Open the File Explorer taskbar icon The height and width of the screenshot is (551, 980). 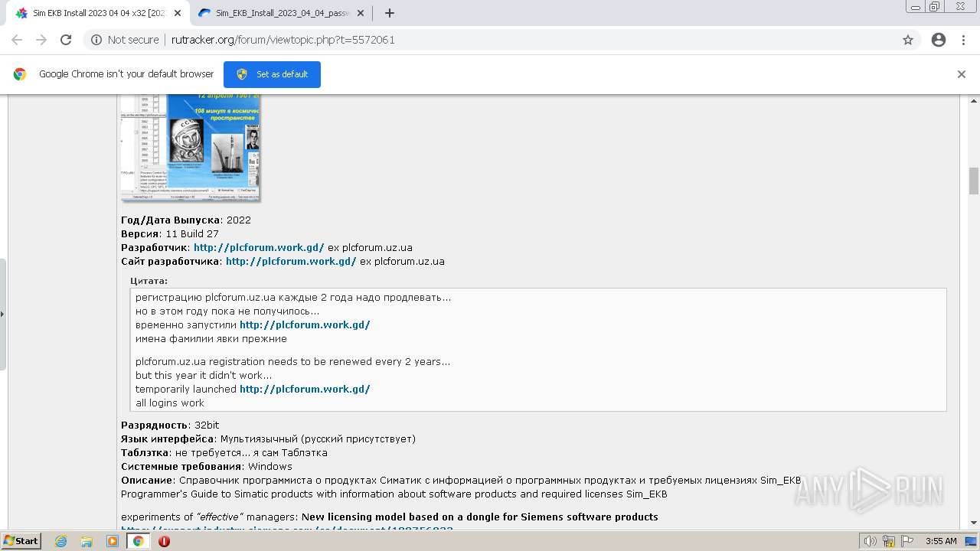87,541
